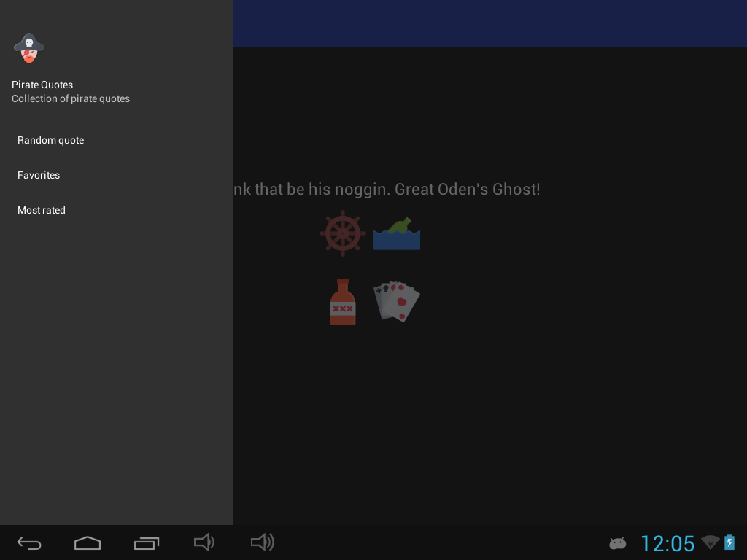
Task: Open the recent apps button
Action: pyautogui.click(x=146, y=542)
